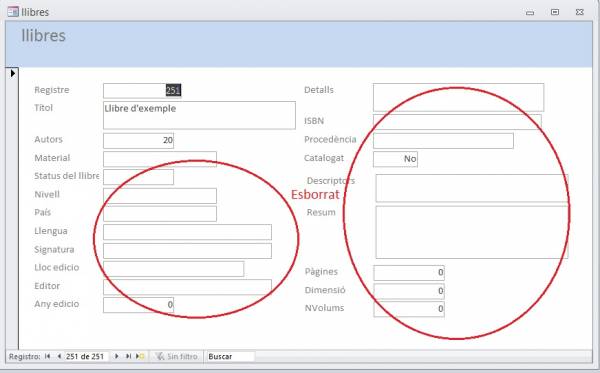Click the Status del llibre field

click(139, 177)
